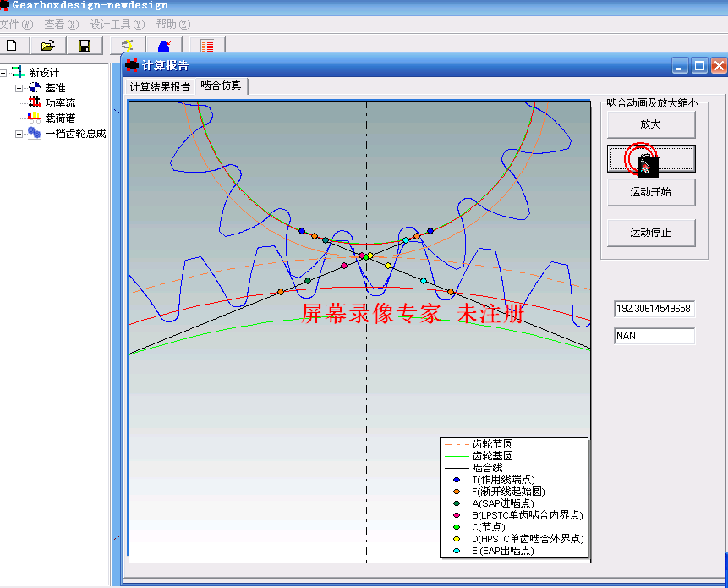Image resolution: width=728 pixels, height=588 pixels.
Task: Click the 缩小 zoom-out button
Action: pos(651,158)
